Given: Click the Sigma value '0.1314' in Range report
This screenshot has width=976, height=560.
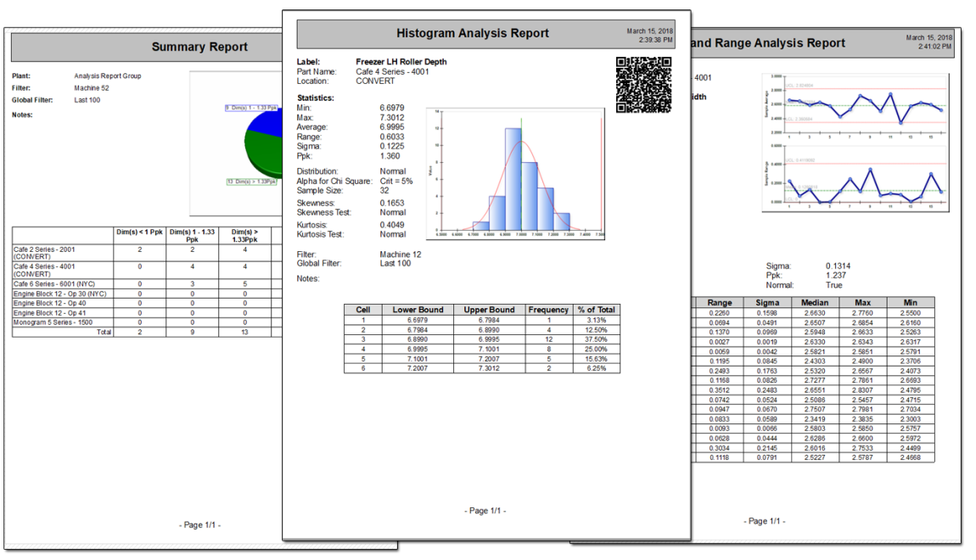Looking at the screenshot, I should point(838,266).
